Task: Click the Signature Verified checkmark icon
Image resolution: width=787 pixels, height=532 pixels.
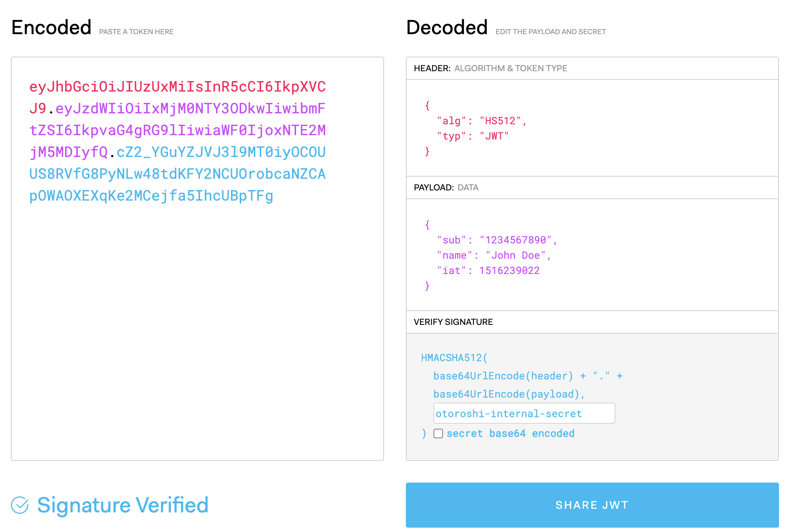Action: [x=20, y=505]
